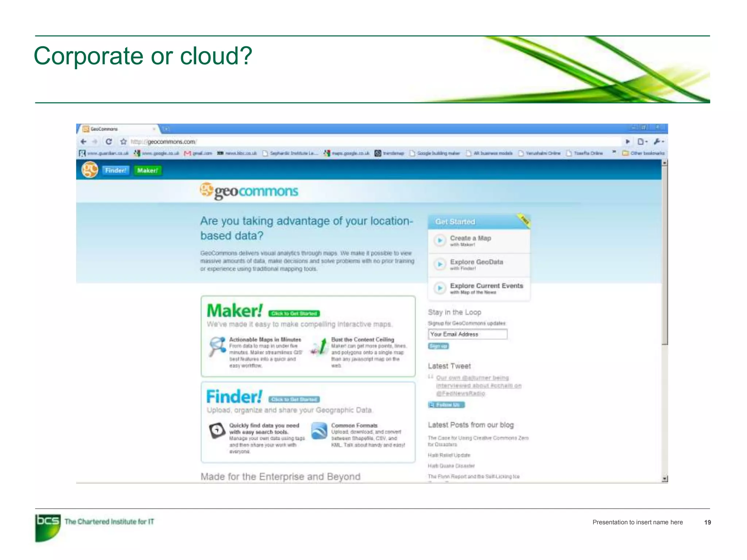Screen dimensions: 747x560
Task: Click the green Maker! header button
Action: [x=147, y=170]
